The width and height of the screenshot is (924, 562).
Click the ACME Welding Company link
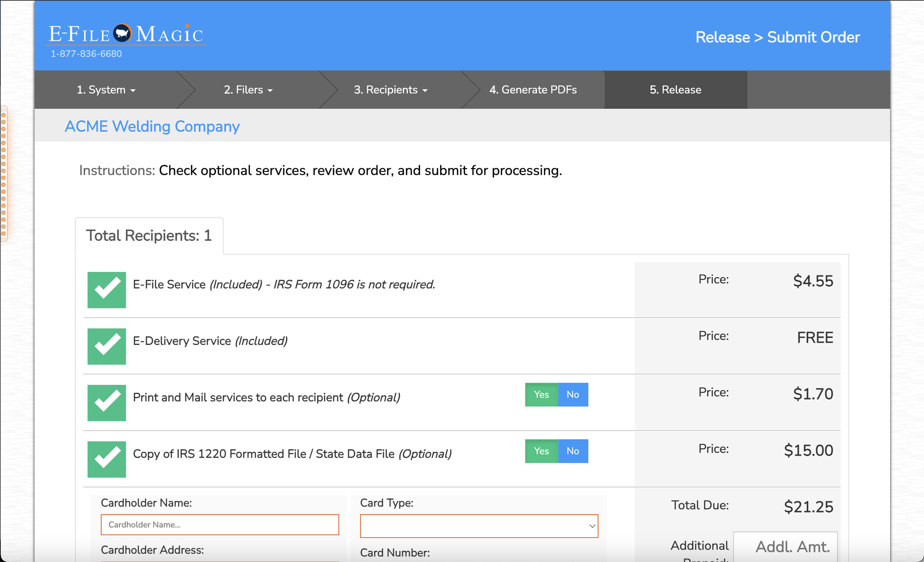coord(152,127)
